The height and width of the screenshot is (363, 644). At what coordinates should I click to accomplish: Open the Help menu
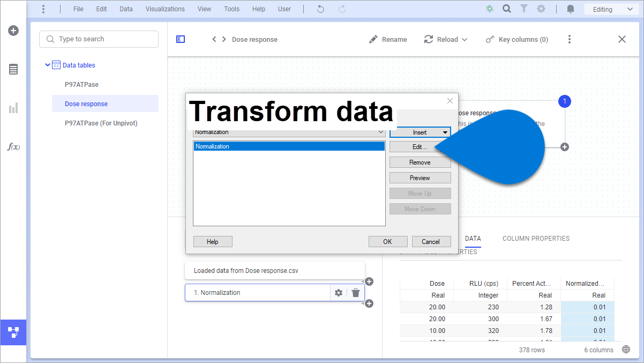click(x=259, y=9)
